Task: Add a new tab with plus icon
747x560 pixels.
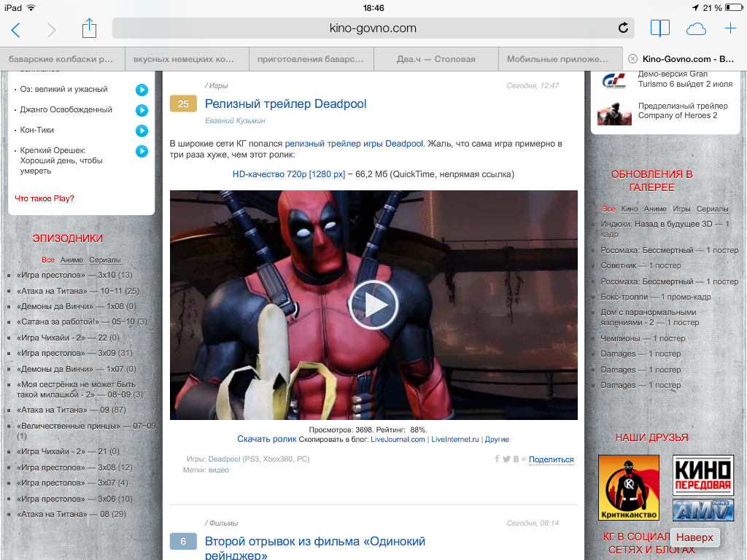Action: pyautogui.click(x=730, y=28)
